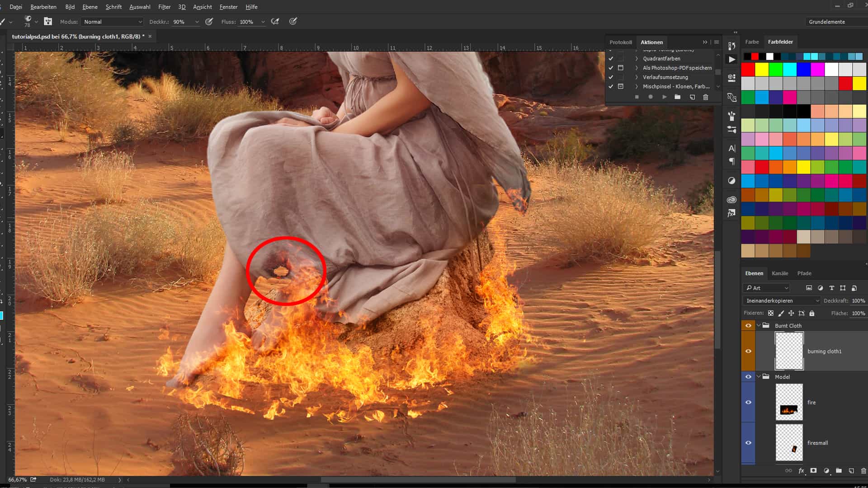Hide the Burnt Cloth group

pos(748,325)
